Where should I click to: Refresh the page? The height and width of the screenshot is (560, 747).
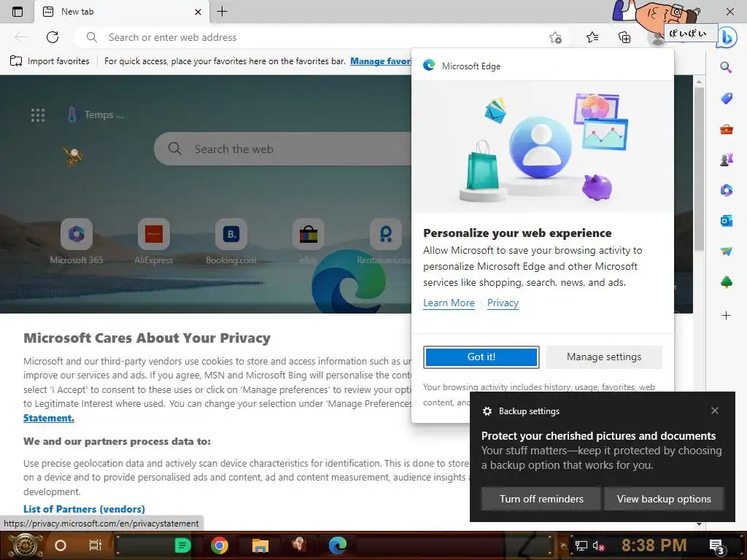(x=53, y=37)
